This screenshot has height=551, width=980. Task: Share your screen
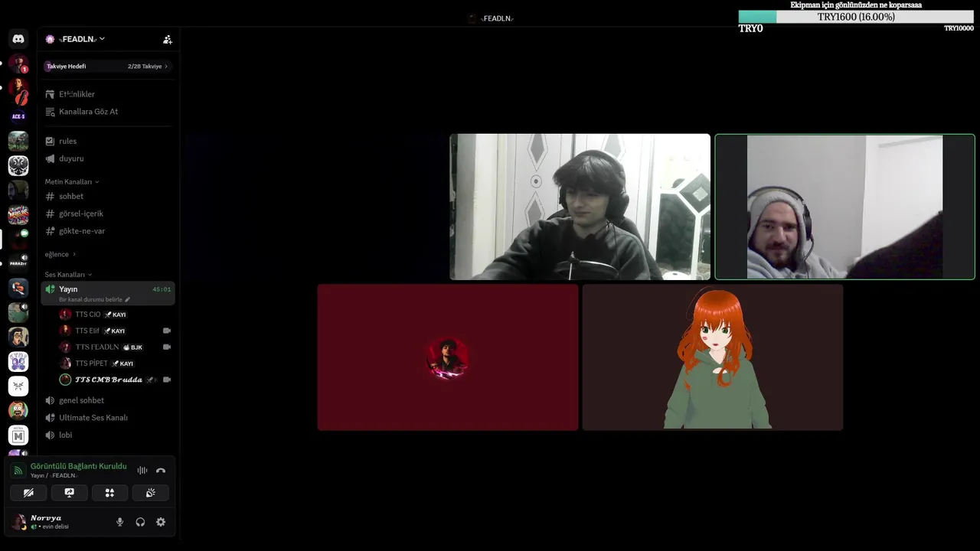click(69, 493)
